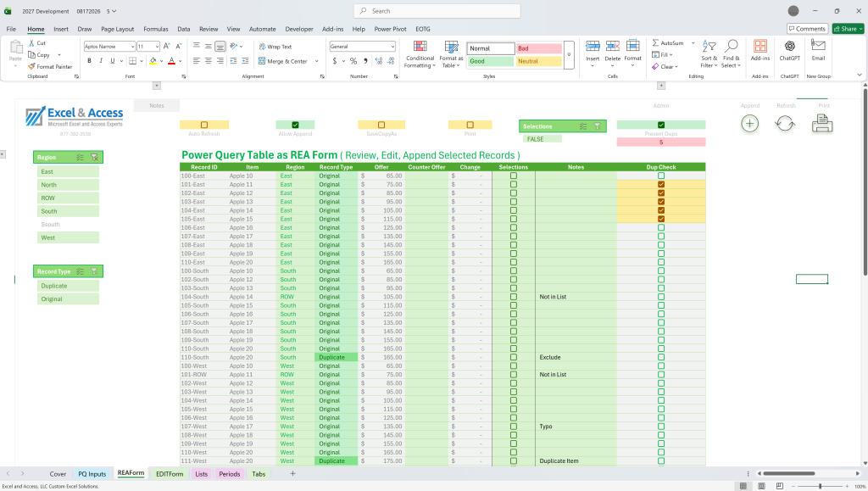
Task: Toggle the SaveCopyAs checkbox
Action: point(381,126)
